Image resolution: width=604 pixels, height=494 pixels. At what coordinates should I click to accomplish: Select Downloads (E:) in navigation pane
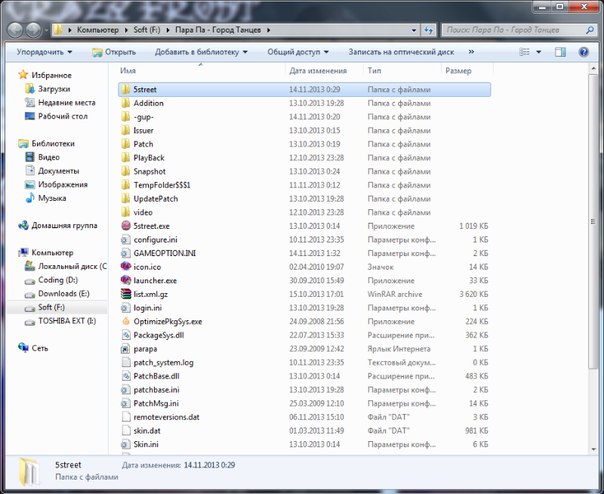coord(64,294)
